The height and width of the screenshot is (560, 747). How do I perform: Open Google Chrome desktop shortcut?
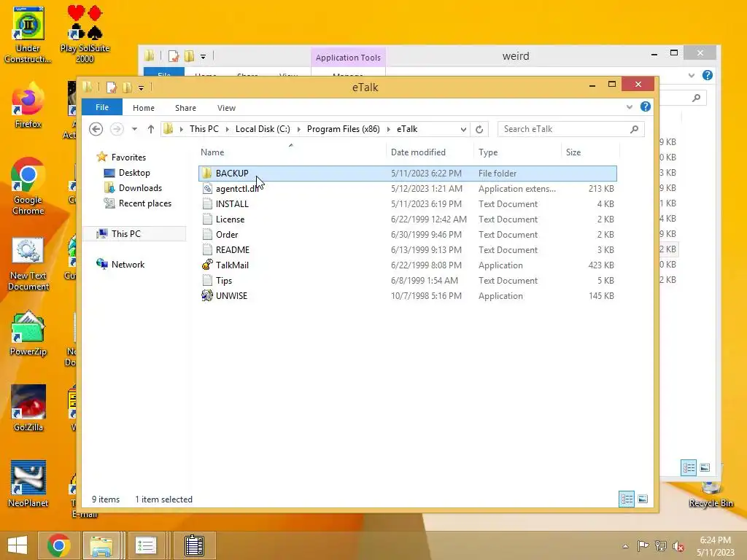28,186
